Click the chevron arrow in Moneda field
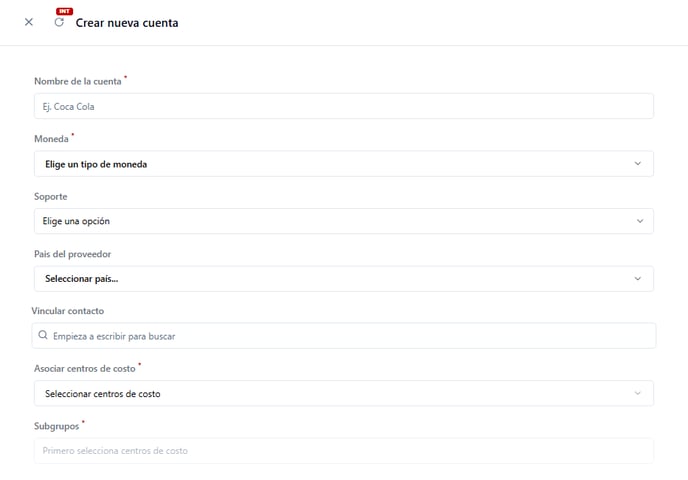The image size is (688, 480). coord(638,163)
